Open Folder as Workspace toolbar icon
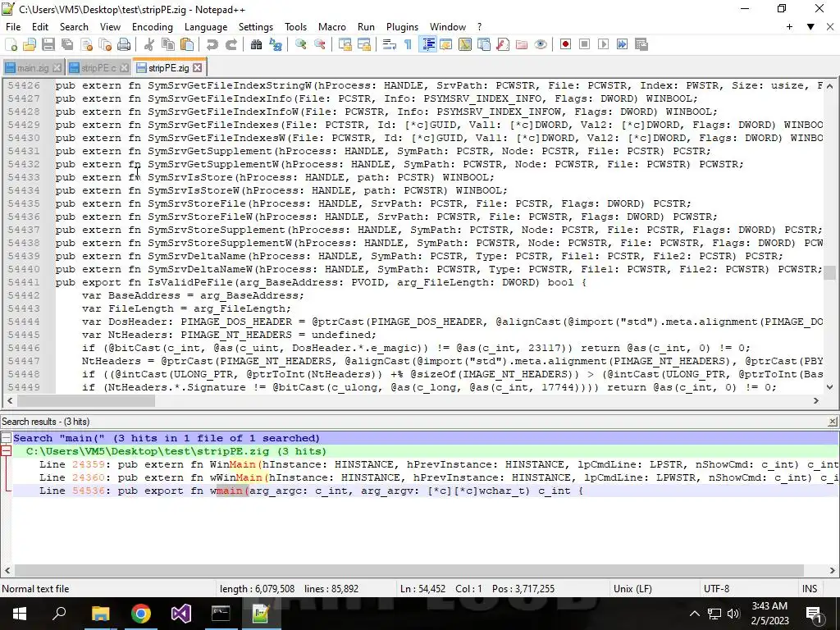This screenshot has height=630, width=840. point(521,44)
